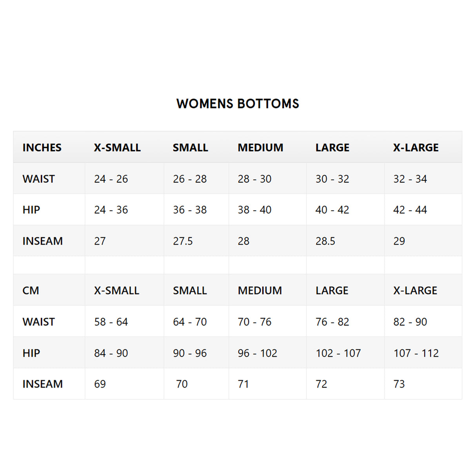Select the 96 - 102 hip cell
This screenshot has height=476, width=476.
(257, 353)
